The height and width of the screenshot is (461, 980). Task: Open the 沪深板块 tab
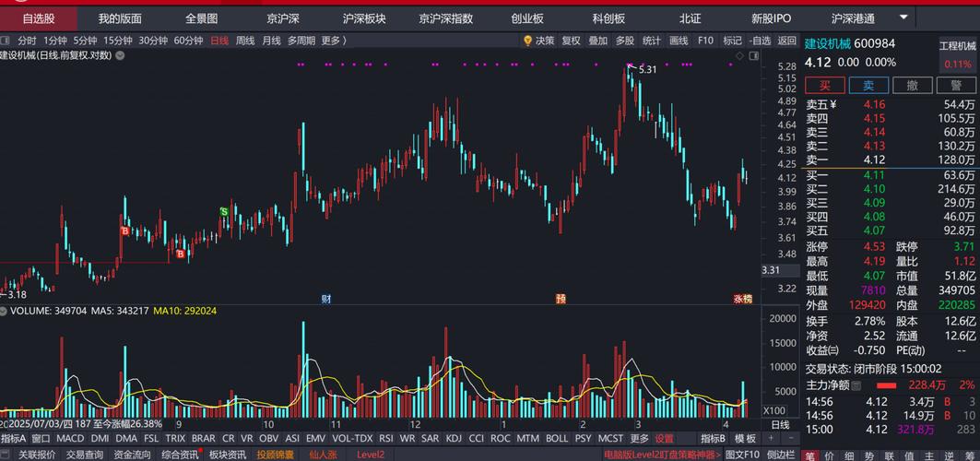coord(364,18)
